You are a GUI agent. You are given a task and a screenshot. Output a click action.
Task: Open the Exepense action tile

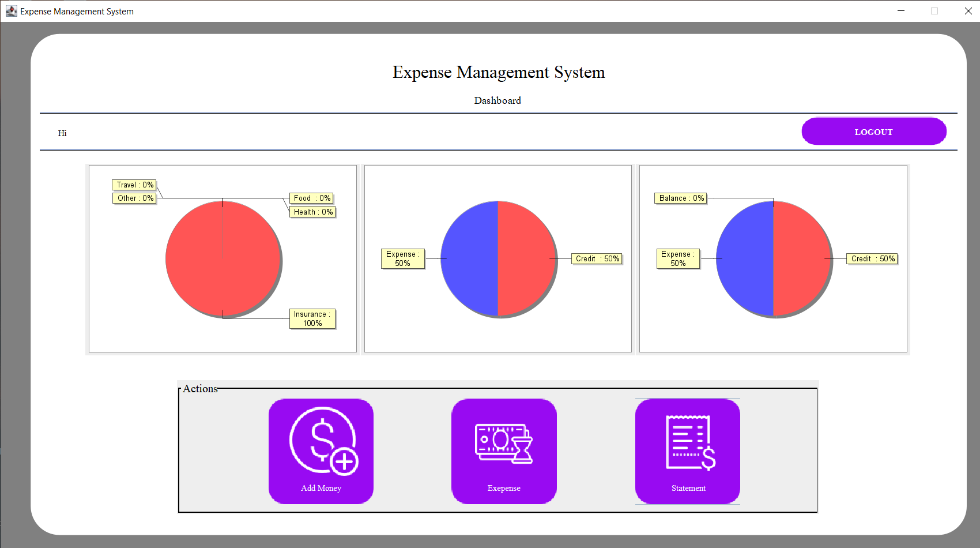(504, 451)
